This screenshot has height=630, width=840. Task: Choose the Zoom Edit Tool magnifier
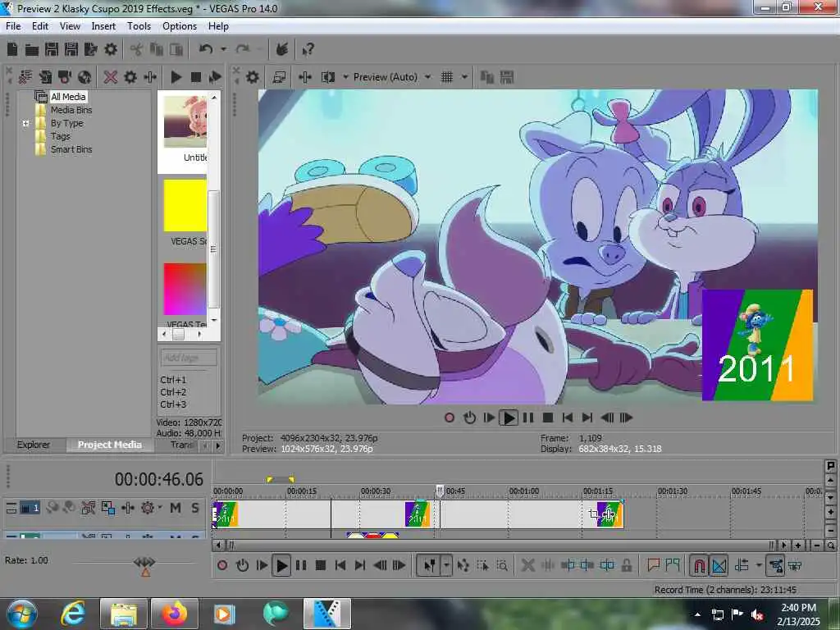coord(502,565)
